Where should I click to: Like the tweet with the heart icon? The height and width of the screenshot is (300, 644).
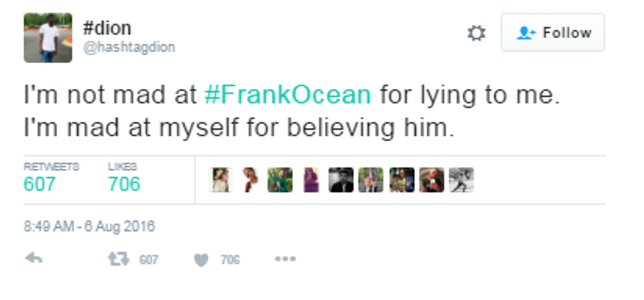(x=201, y=261)
